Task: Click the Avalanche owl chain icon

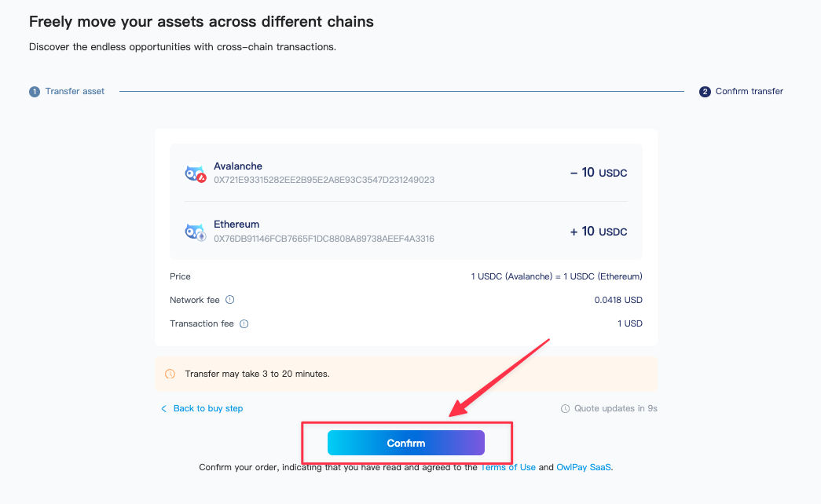Action: coord(195,173)
